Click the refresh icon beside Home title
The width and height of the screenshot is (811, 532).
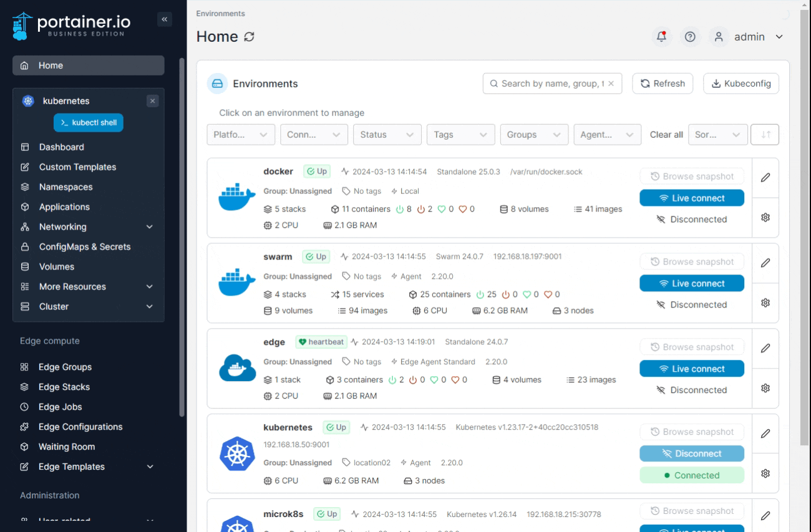click(x=250, y=37)
